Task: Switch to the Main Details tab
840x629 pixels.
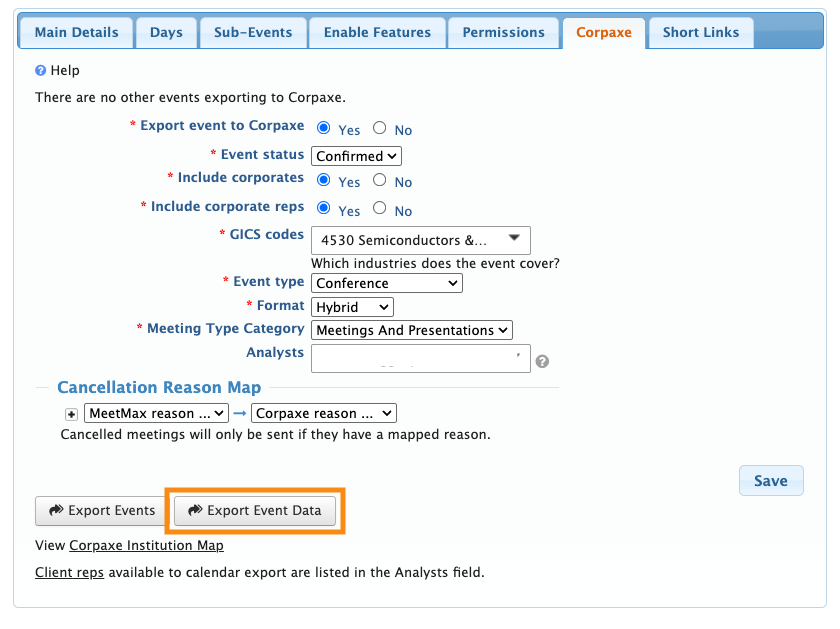Action: coord(76,32)
